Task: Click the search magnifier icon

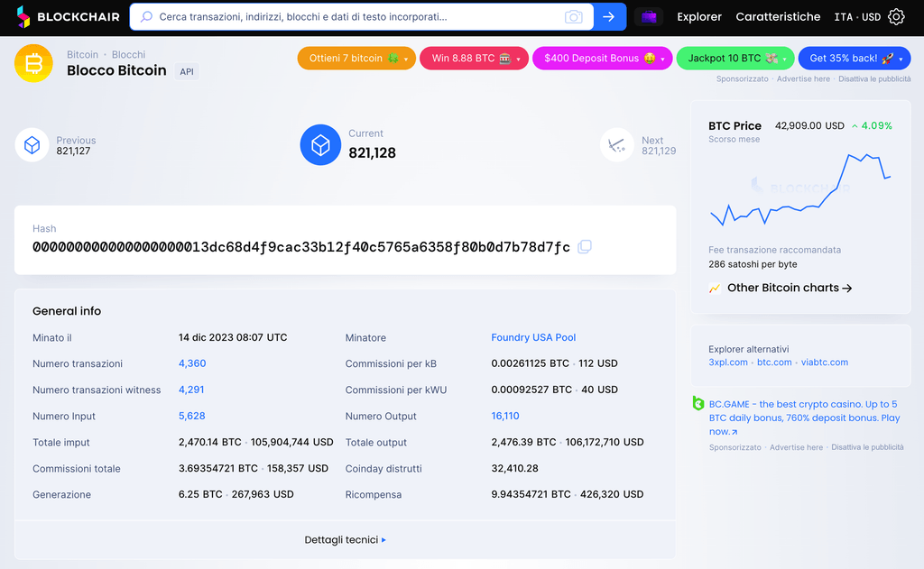Action: click(146, 17)
